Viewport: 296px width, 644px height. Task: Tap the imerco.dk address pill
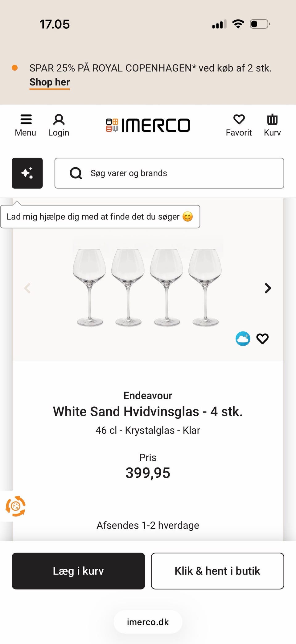coord(148,622)
